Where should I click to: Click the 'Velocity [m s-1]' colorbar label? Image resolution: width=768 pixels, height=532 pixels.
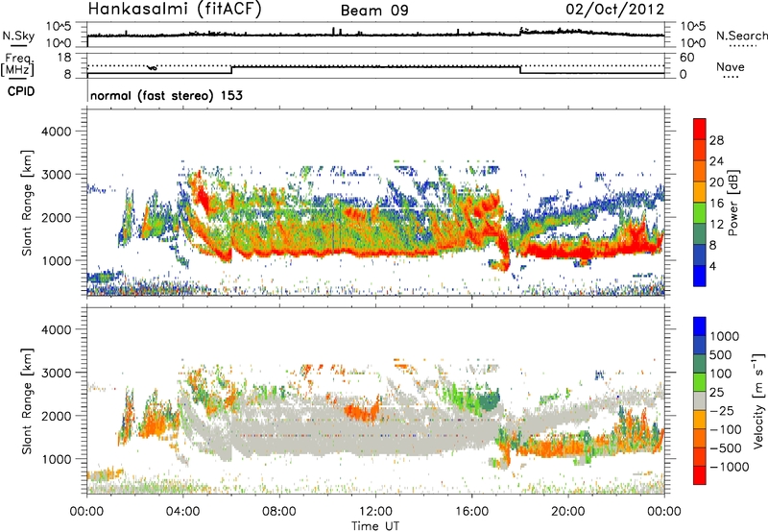tap(758, 400)
